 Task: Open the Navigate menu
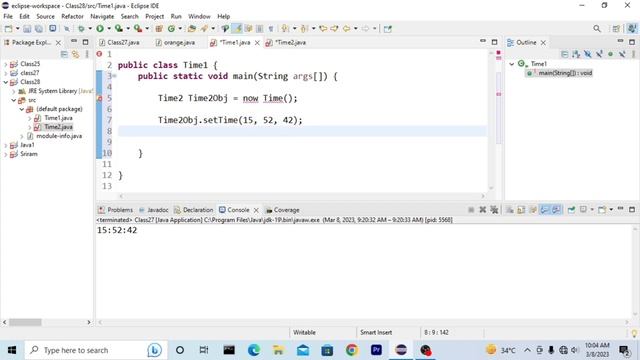(x=102, y=16)
